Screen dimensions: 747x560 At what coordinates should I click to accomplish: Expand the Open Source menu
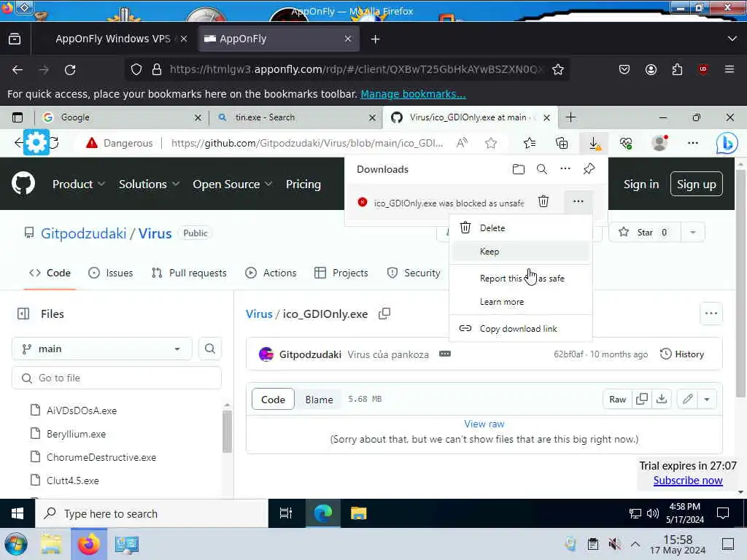pos(232,184)
